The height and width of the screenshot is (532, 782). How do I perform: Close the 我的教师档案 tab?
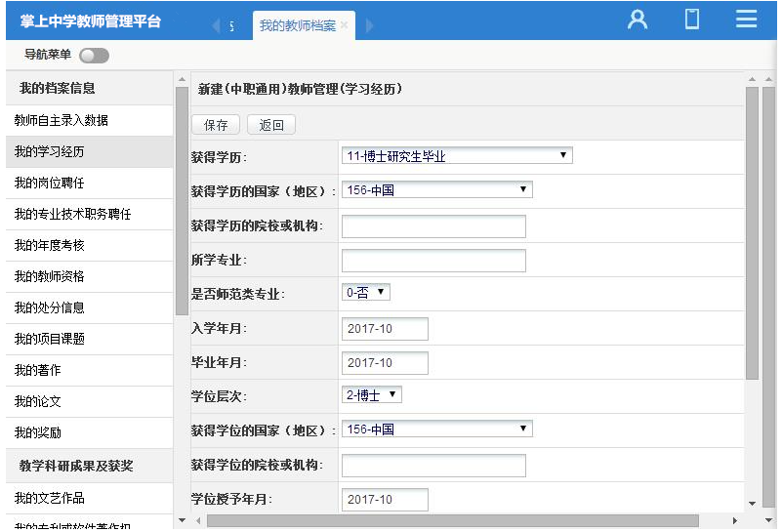[344, 25]
